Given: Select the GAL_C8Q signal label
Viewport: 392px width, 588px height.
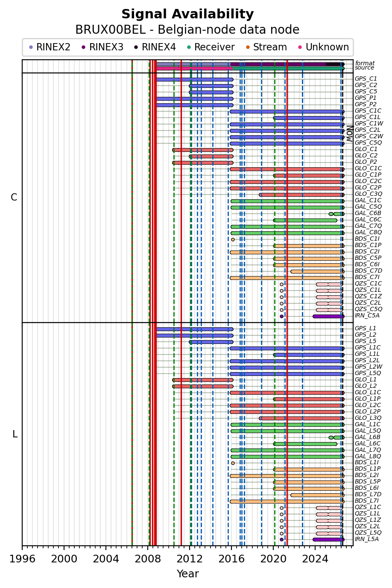Looking at the screenshot, I should click(x=368, y=232).
